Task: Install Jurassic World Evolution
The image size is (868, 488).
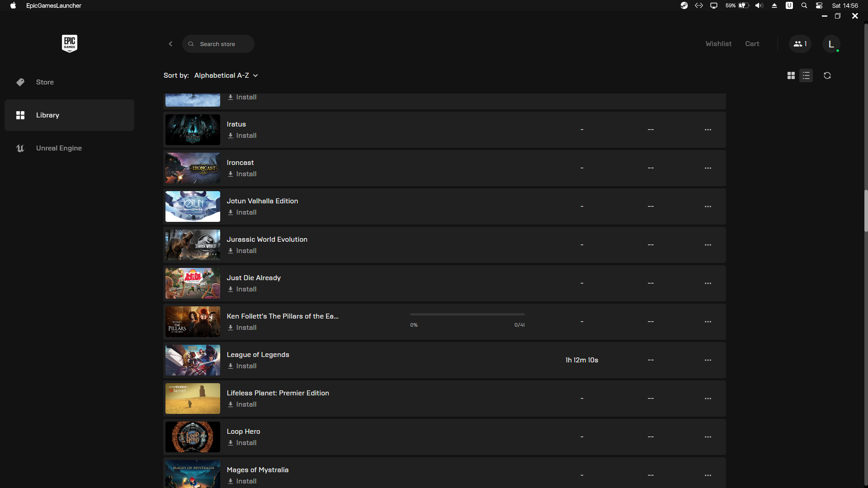Action: [x=242, y=251]
